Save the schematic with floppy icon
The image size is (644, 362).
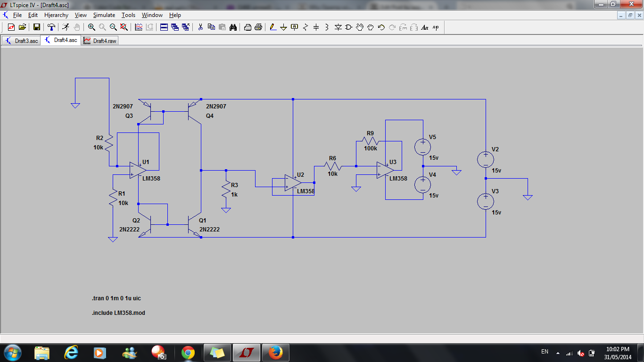[x=36, y=27]
